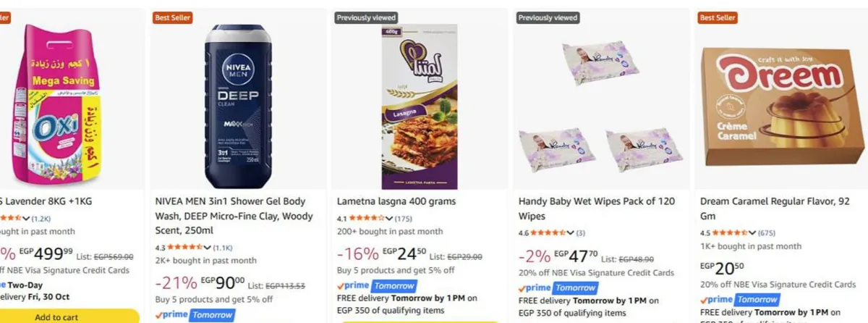The width and height of the screenshot is (868, 323).
Task: Click Best Seller badge above NIVEA product
Action: [171, 17]
